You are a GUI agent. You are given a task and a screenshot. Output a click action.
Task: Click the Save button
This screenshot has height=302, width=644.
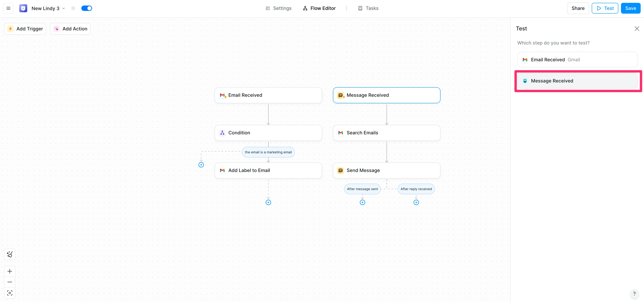pyautogui.click(x=630, y=8)
